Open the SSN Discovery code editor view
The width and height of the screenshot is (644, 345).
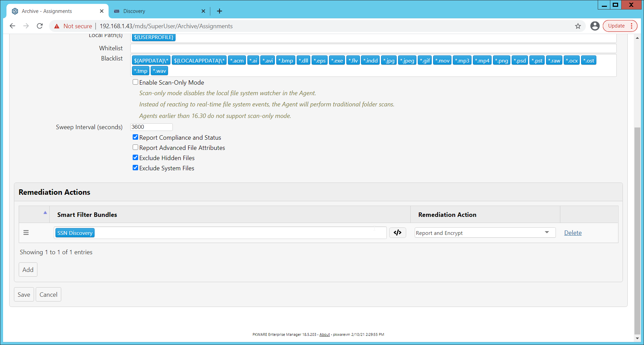tap(397, 232)
